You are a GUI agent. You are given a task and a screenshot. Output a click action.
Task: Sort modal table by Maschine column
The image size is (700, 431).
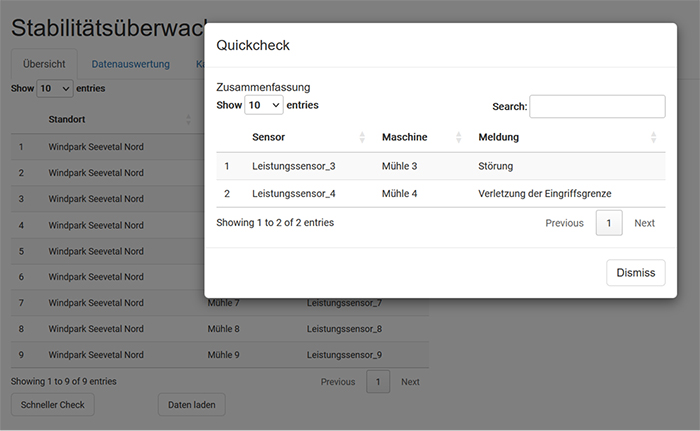pos(420,137)
